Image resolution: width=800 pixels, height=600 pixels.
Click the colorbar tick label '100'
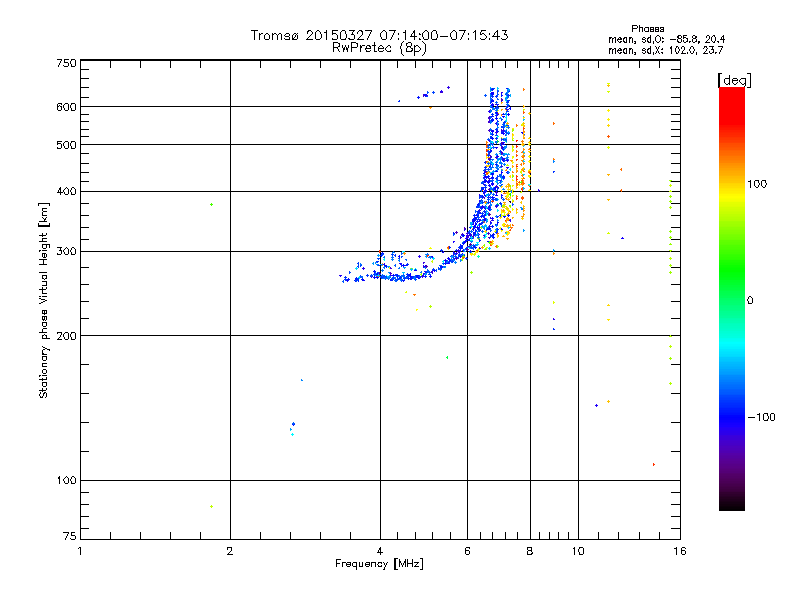pyautogui.click(x=757, y=184)
